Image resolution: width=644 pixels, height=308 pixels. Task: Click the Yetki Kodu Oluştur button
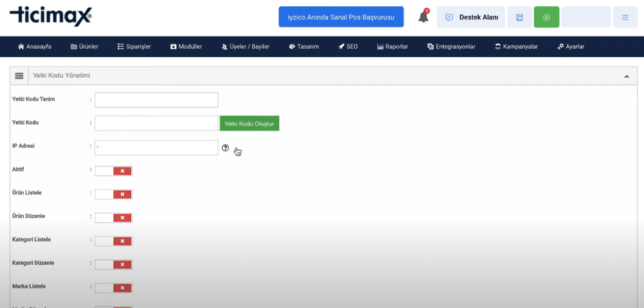(250, 123)
